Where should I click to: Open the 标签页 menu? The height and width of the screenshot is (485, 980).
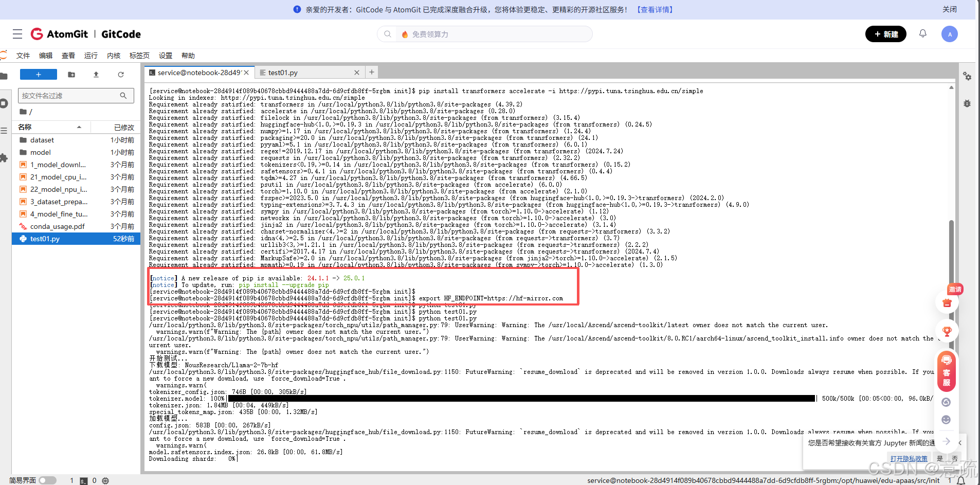(x=139, y=56)
